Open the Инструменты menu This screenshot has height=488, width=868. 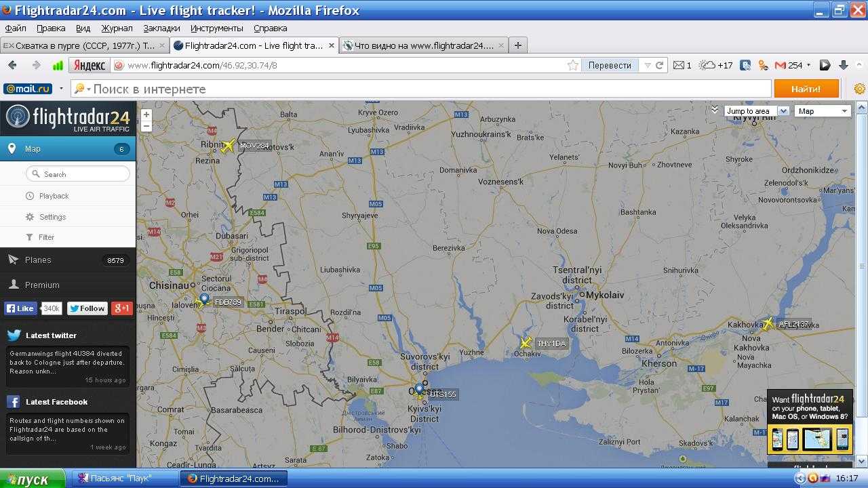pyautogui.click(x=216, y=28)
